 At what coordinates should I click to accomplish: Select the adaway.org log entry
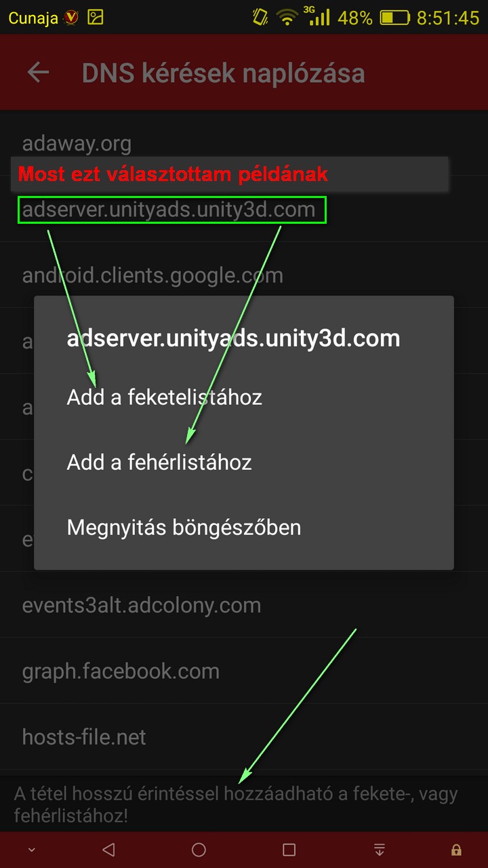pos(244,143)
